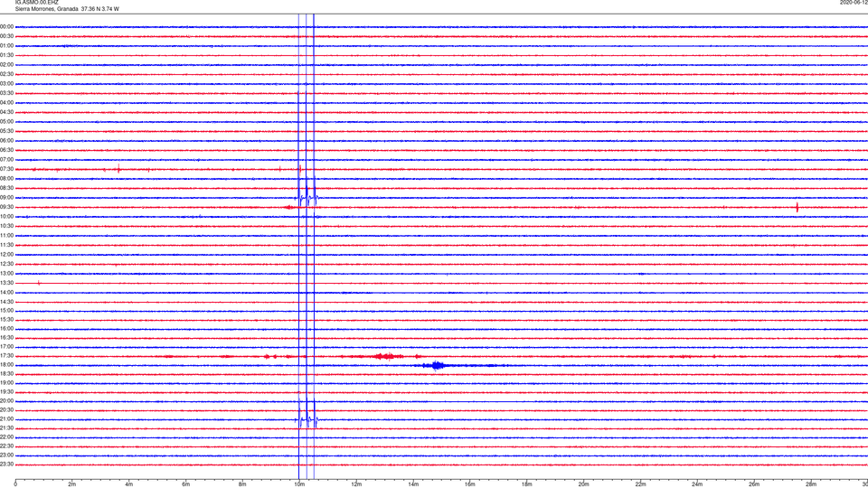Screen dimensions: 868x488
Task: Select the 20:00 trace time label
Action: coord(6,401)
